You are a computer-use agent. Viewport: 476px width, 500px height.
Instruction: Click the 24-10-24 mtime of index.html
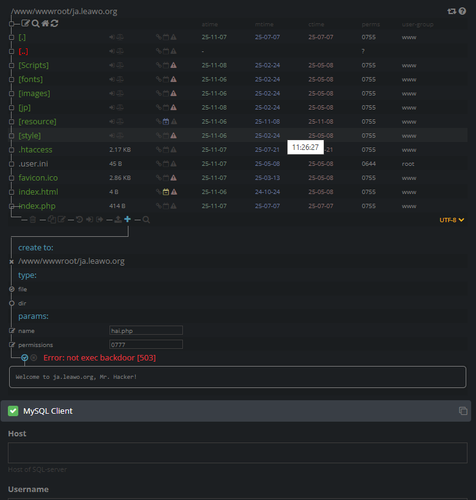coord(267,192)
